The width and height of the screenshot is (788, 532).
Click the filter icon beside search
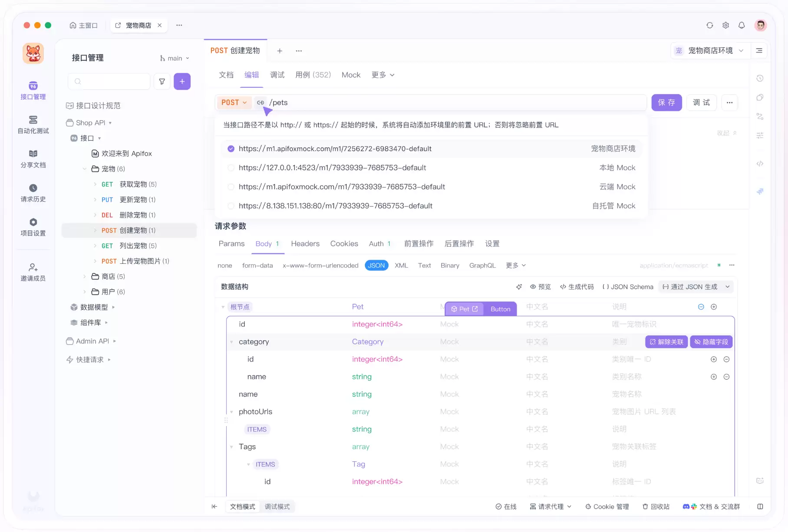point(162,82)
